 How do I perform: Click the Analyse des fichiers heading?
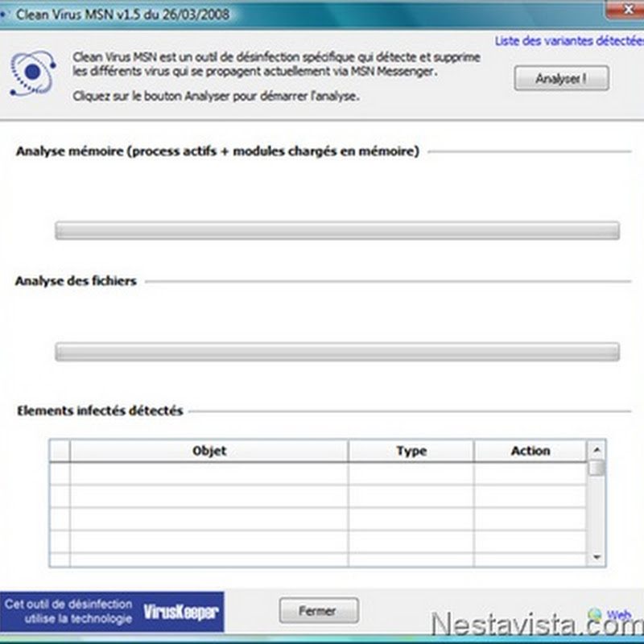coord(76,281)
